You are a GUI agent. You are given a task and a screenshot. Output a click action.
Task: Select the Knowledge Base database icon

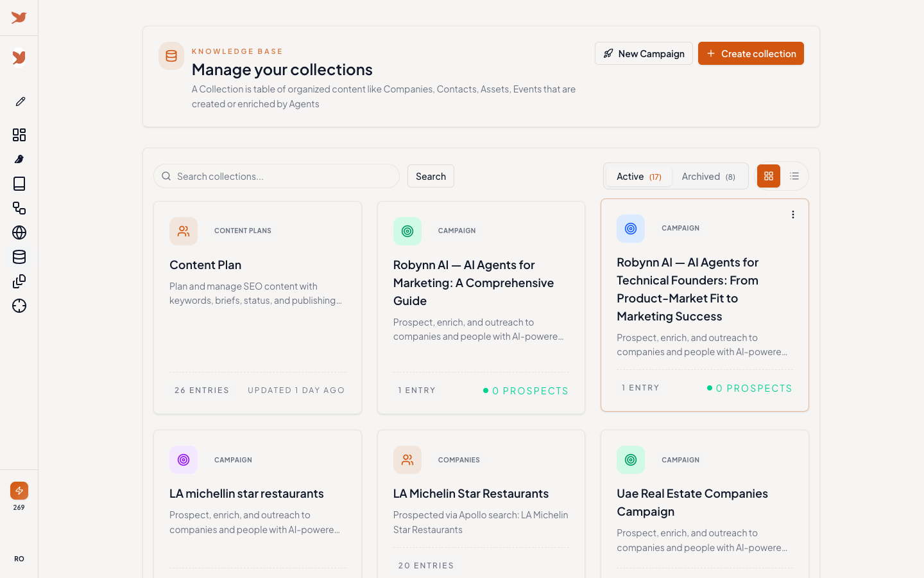19,257
